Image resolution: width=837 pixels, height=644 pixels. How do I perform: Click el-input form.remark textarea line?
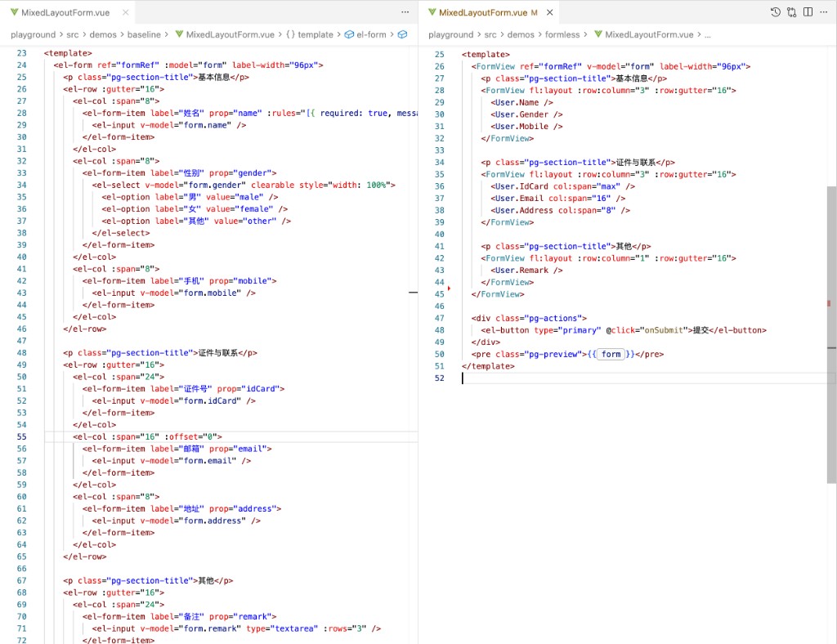[x=236, y=628]
